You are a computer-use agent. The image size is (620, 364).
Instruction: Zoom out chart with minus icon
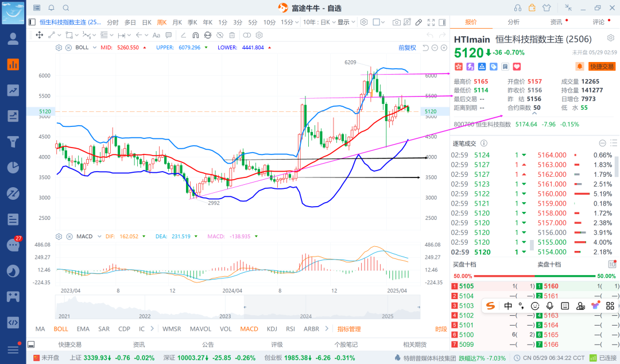(435, 48)
